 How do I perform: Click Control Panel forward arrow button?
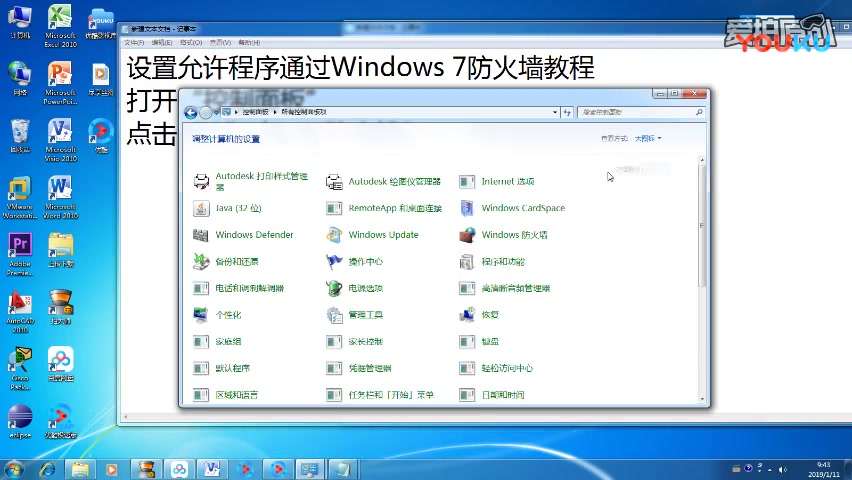pyautogui.click(x=205, y=113)
